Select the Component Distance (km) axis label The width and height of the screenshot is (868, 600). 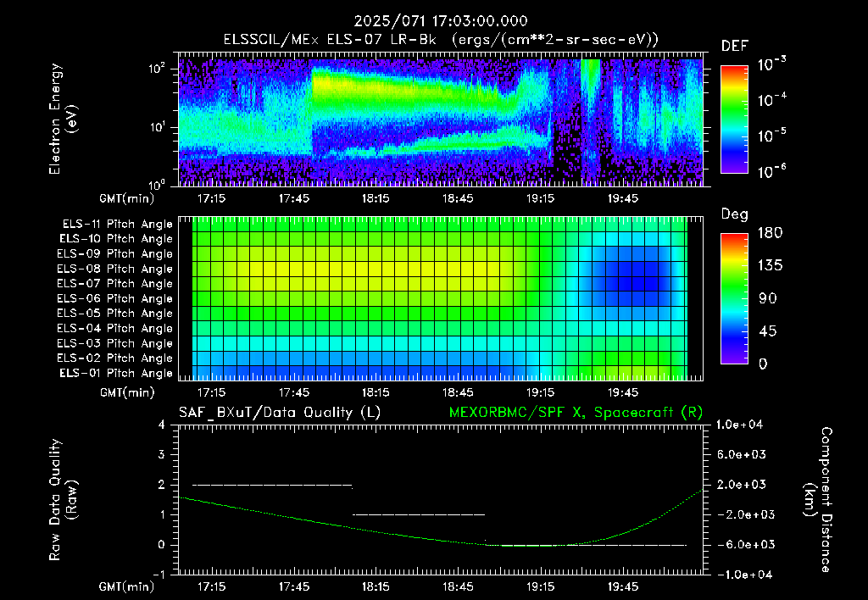tap(818, 500)
